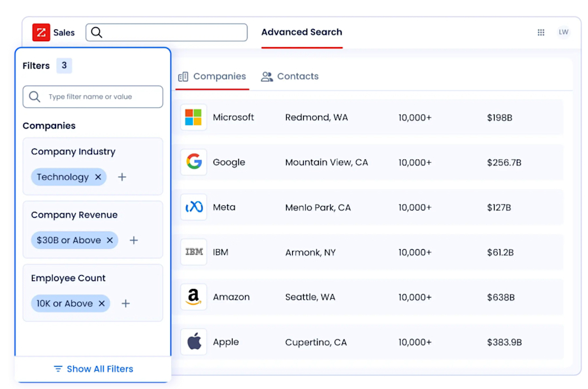
Task: Click Armonk, NY location text
Action: [310, 252]
